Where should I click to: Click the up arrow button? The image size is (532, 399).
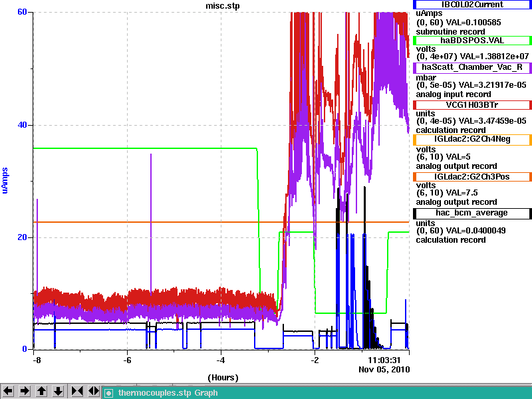[41, 391]
